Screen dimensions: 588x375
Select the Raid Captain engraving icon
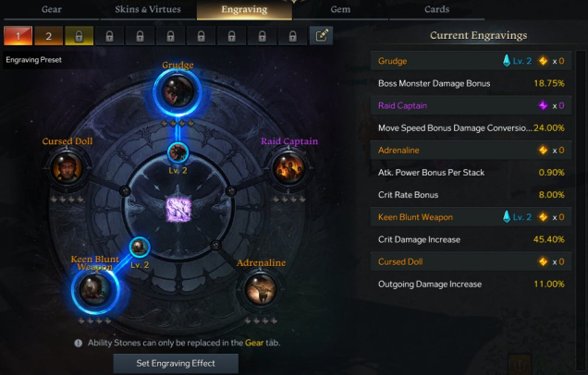(288, 168)
